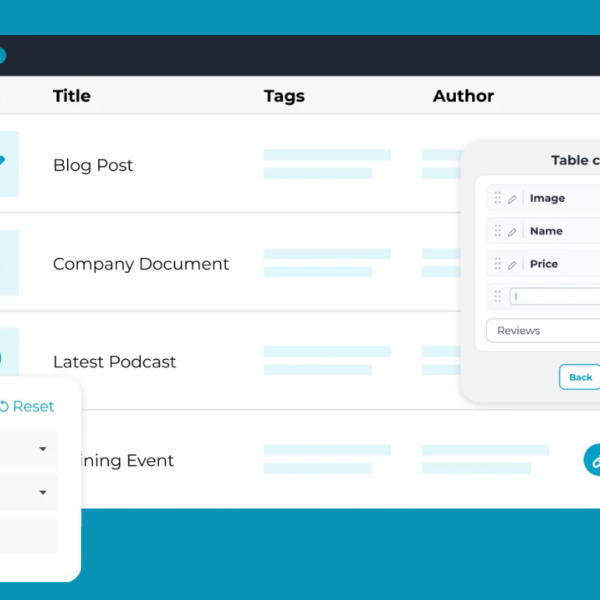Click the Latest Podcast tags placeholder
Screen dimensions: 600x600
327,361
